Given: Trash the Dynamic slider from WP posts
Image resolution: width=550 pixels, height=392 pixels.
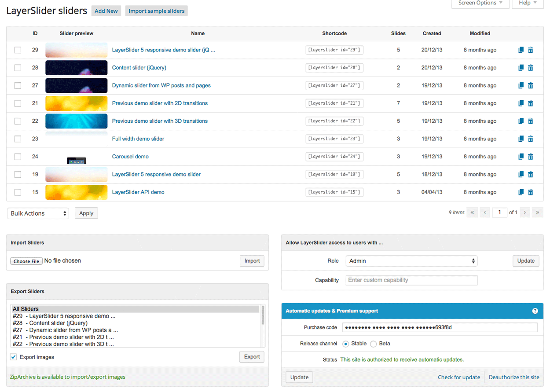Looking at the screenshot, I should point(531,85).
